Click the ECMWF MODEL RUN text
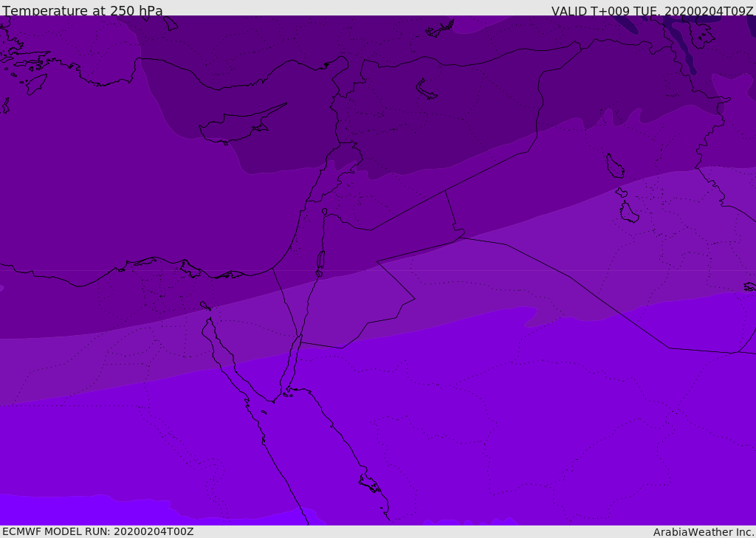This screenshot has height=538, width=756. click(97, 531)
